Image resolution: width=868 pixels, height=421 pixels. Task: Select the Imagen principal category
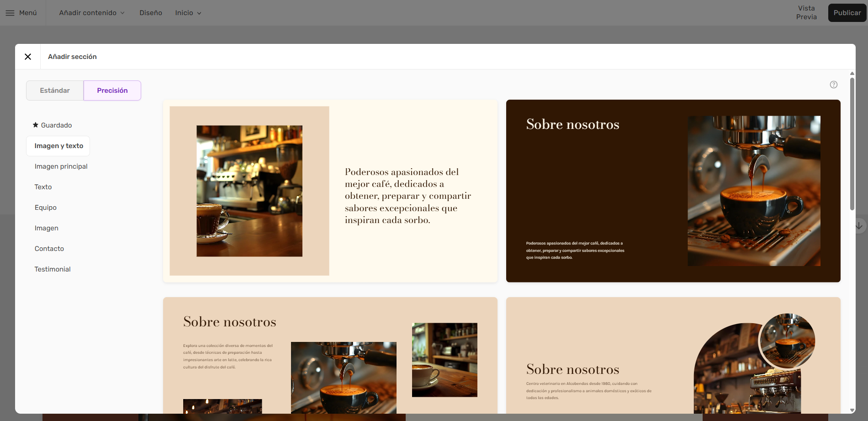[61, 166]
